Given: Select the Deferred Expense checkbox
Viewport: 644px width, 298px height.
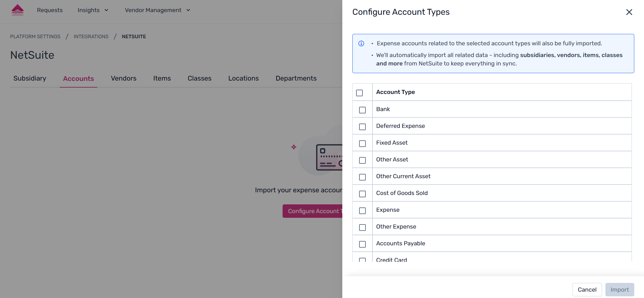Looking at the screenshot, I should [x=362, y=127].
